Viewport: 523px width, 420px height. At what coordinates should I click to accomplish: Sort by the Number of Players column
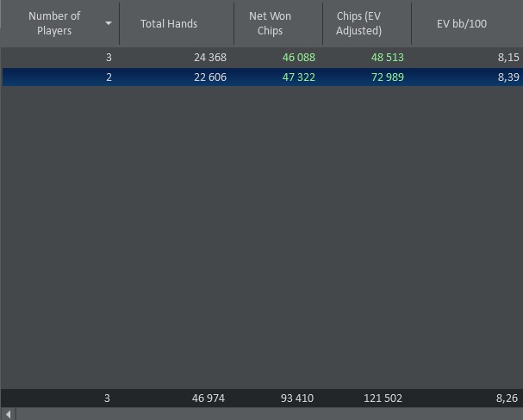54,23
